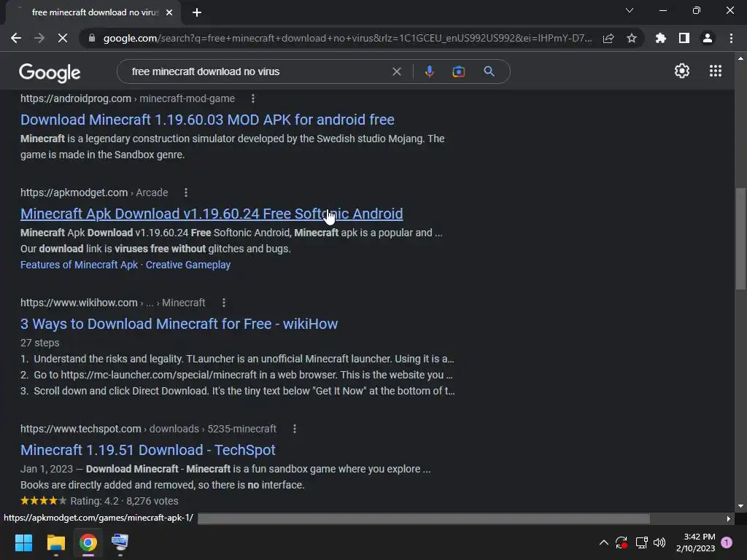Open Chrome extensions puzzle icon

(661, 38)
